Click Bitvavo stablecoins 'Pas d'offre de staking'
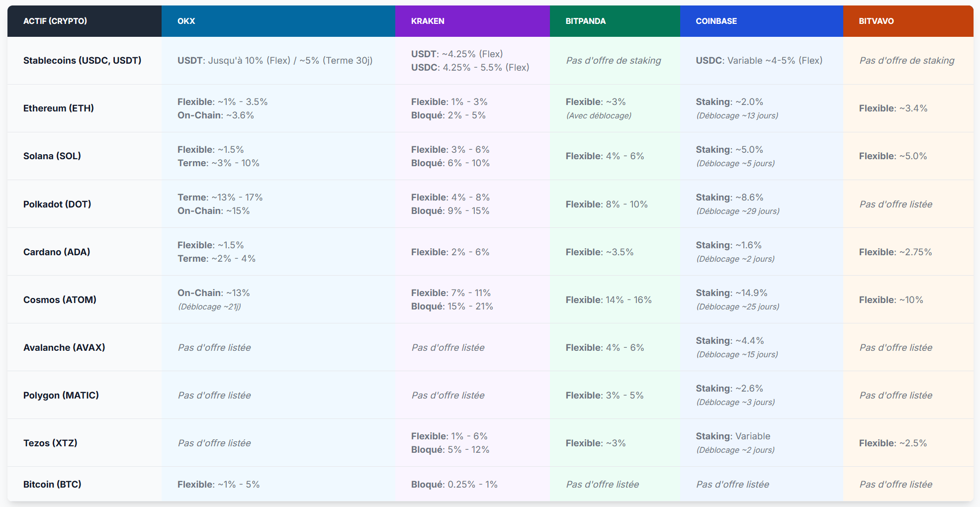The height and width of the screenshot is (507, 980). 907,61
